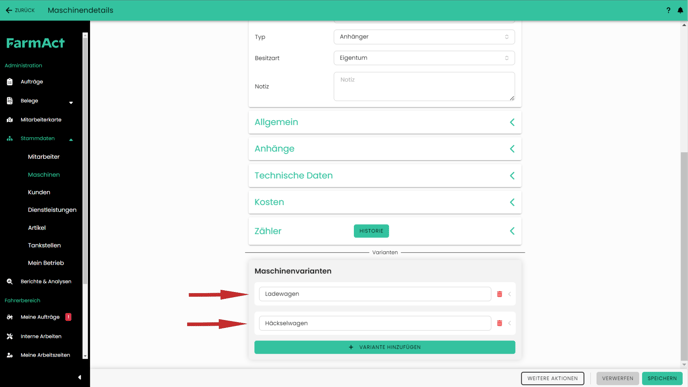Viewport: 688px width, 387px height.
Task: Select Mein Betrieb under Stammdaten
Action: click(46, 263)
